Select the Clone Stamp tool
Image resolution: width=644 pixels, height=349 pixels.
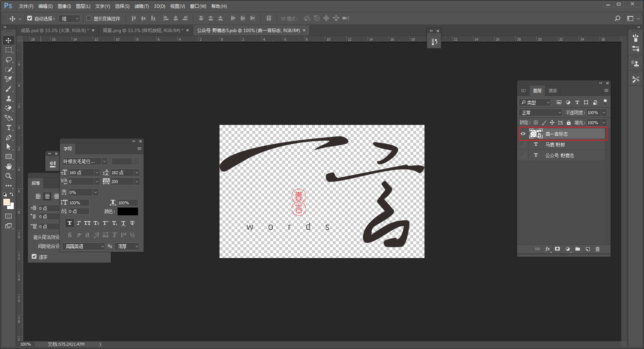tap(8, 98)
